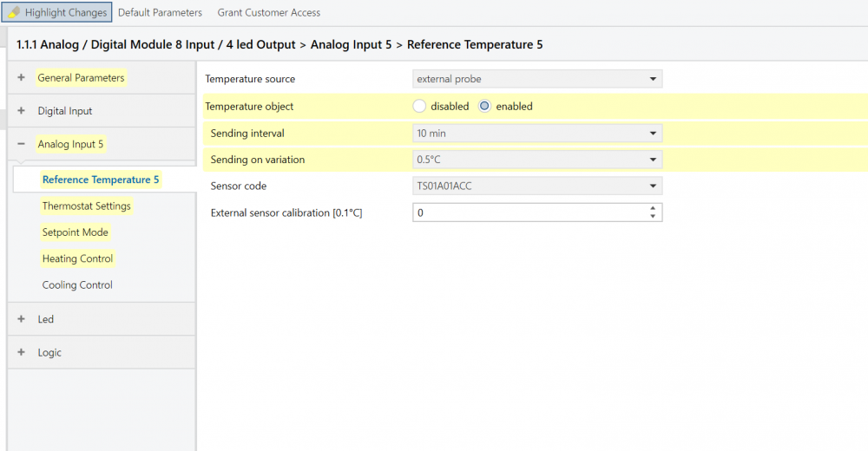Image resolution: width=868 pixels, height=451 pixels.
Task: Increase External sensor calibration with up arrow
Action: [x=653, y=208]
